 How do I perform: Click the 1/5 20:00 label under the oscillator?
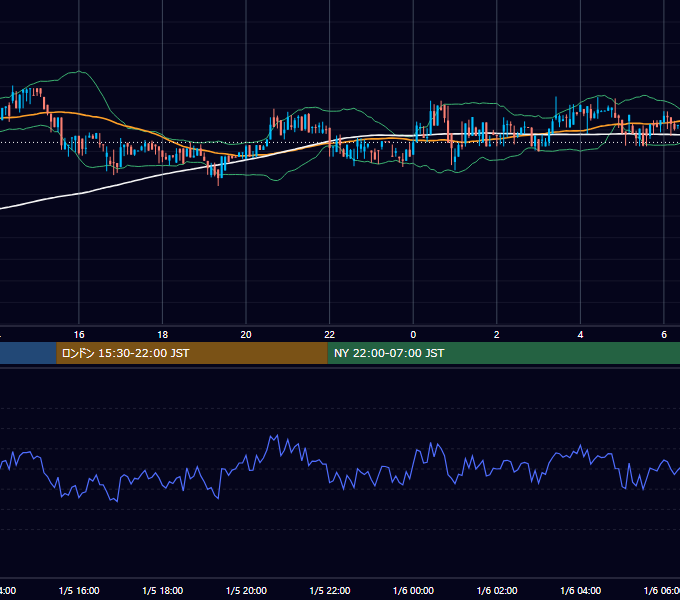[x=246, y=590]
